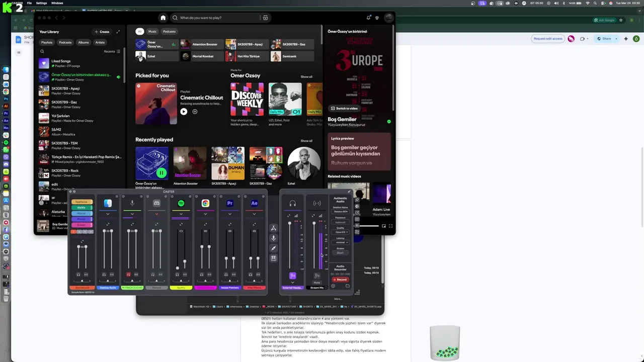The height and width of the screenshot is (362, 644).
Task: Select Albums filter in Your Library
Action: tap(84, 42)
